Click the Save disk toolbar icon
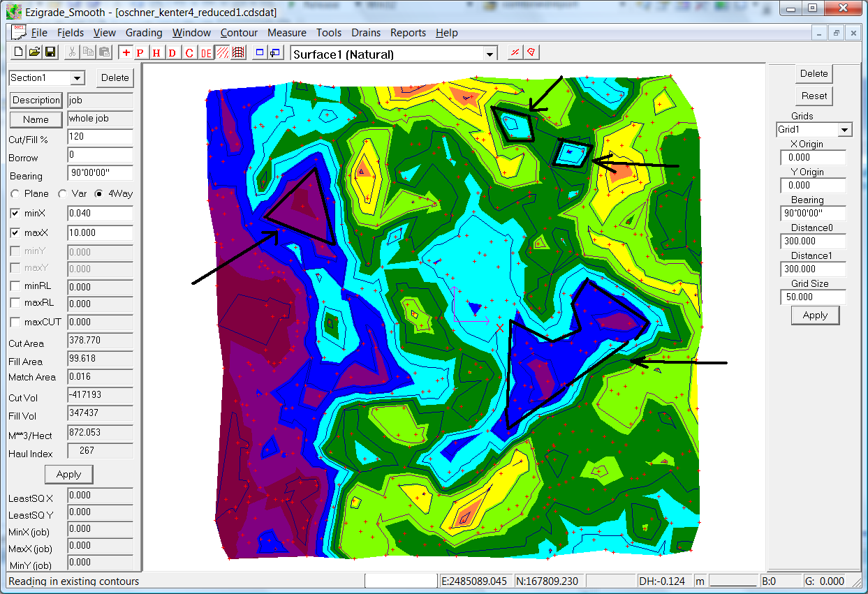 point(50,52)
